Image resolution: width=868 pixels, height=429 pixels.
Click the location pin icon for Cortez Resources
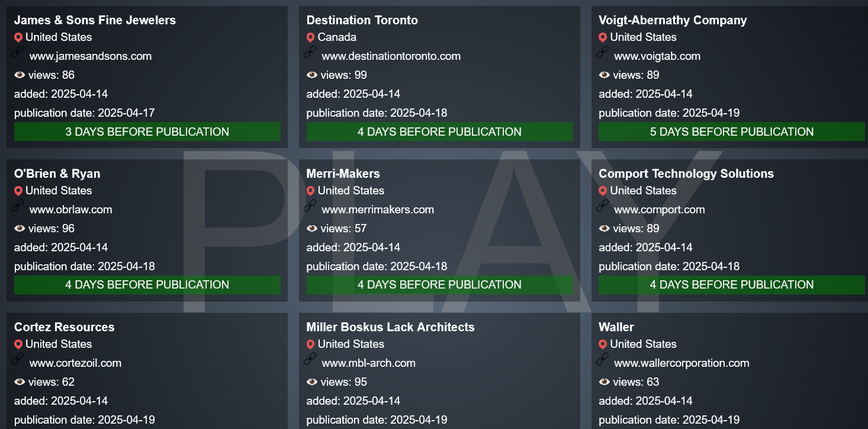18,344
